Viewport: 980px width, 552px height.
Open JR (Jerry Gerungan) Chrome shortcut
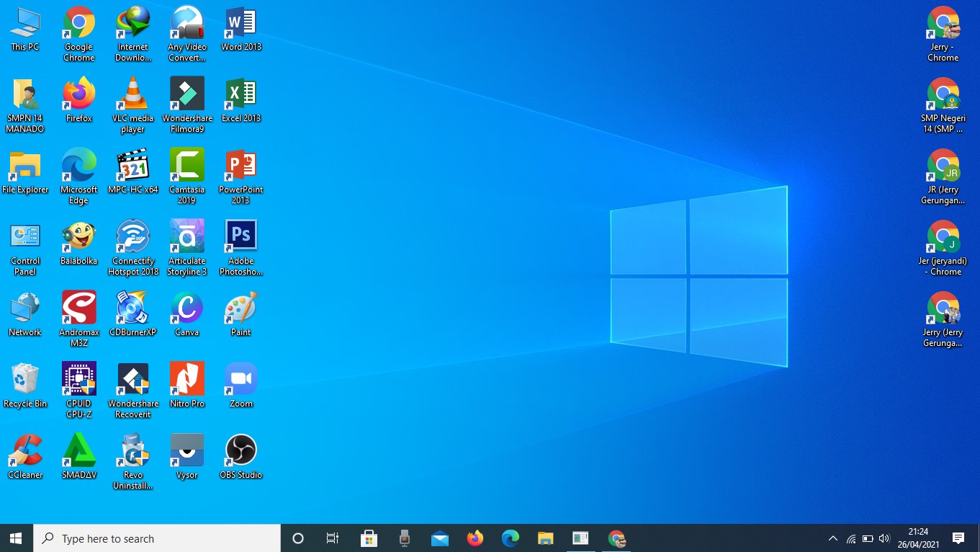coord(943,177)
